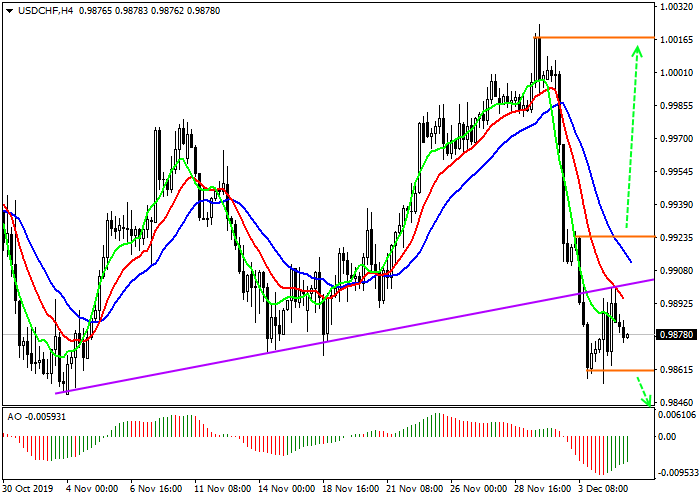Screen dimensions: 700x500
Task: Click the 3 Dec 08:00 time label
Action: 604,489
